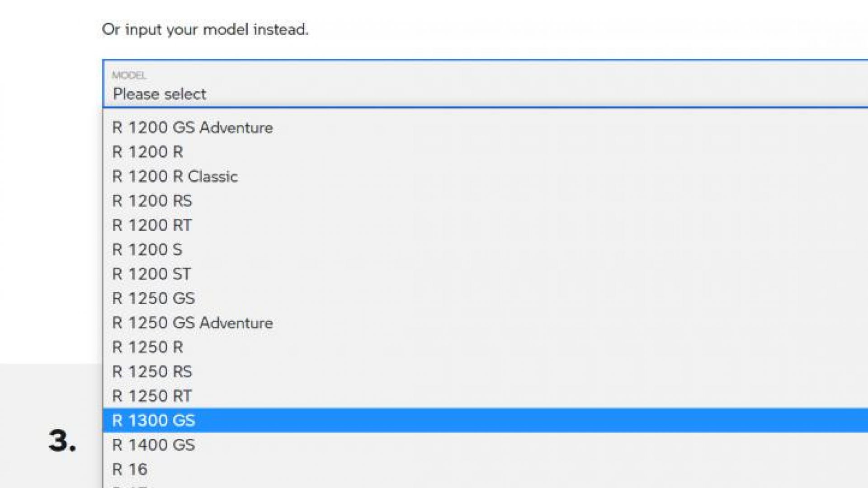Screen dimensions: 868x488
Task: Select R 1200 R Classic entry
Action: coord(175,177)
